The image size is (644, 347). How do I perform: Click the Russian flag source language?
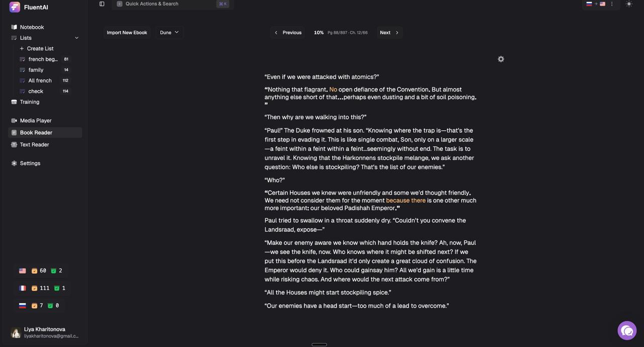point(589,4)
